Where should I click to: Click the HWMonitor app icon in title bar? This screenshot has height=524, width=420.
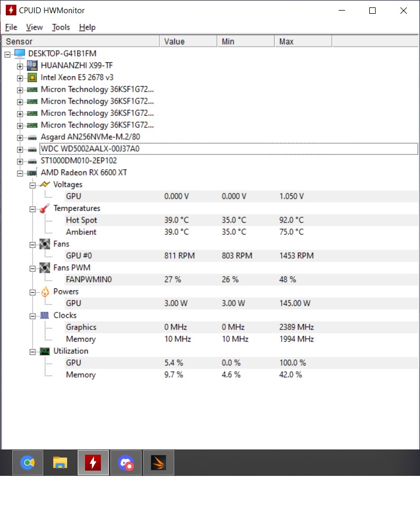[11, 10]
